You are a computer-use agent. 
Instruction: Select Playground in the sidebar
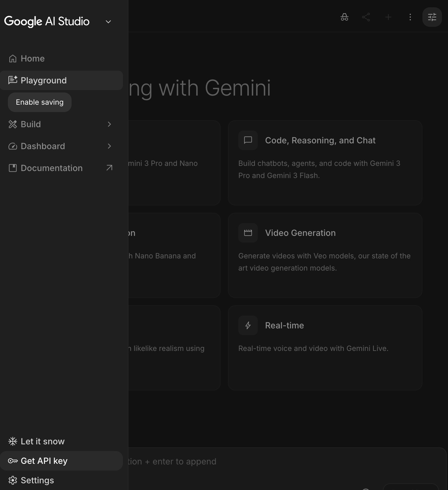click(x=44, y=80)
